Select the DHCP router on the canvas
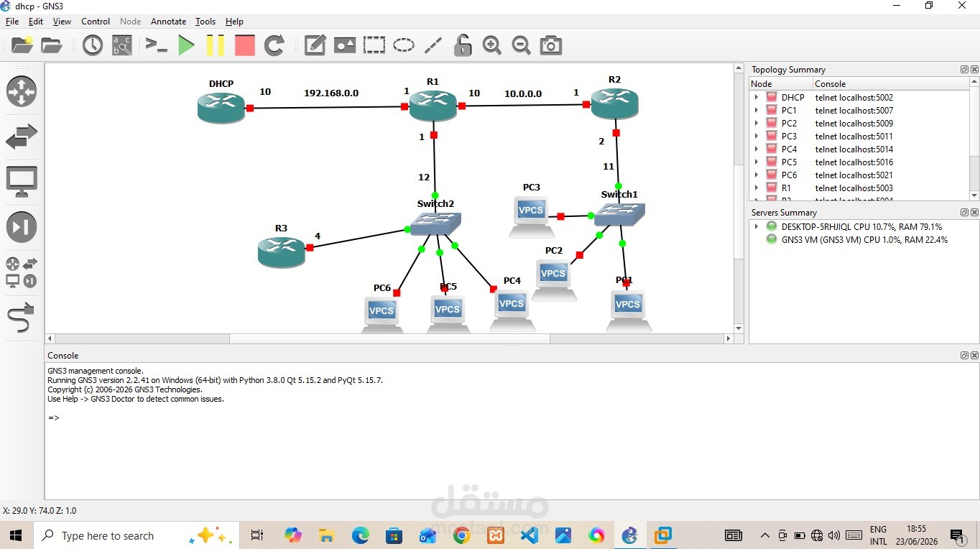 221,107
